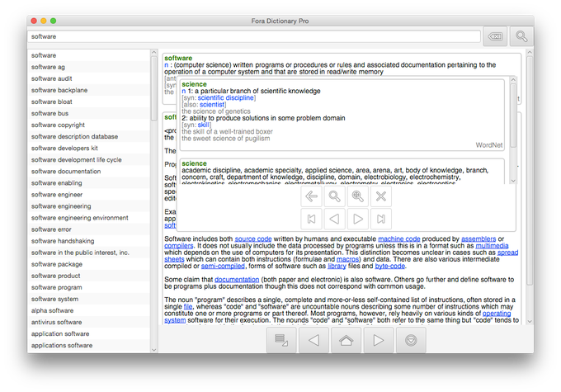Select 'software backplane' entry

[x=89, y=90]
